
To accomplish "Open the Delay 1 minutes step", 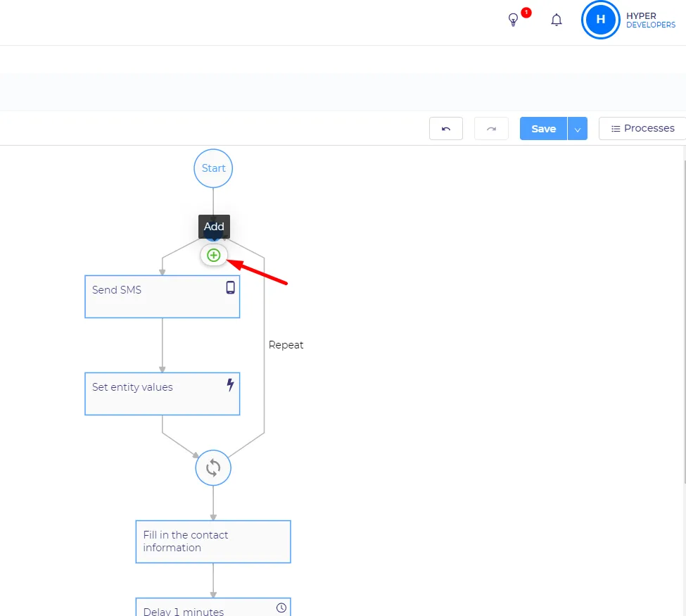I will [213, 608].
